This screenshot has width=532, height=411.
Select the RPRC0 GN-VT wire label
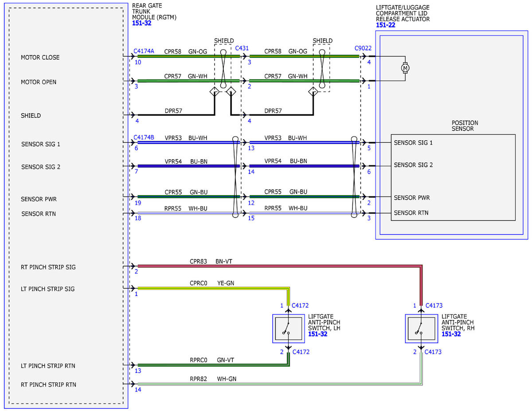[211, 360]
